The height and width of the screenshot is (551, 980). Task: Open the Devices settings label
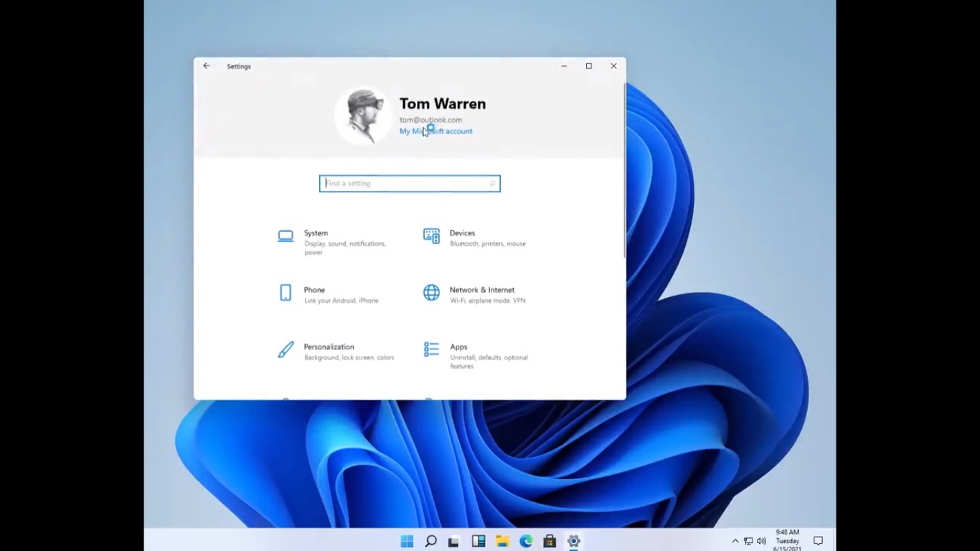point(462,233)
